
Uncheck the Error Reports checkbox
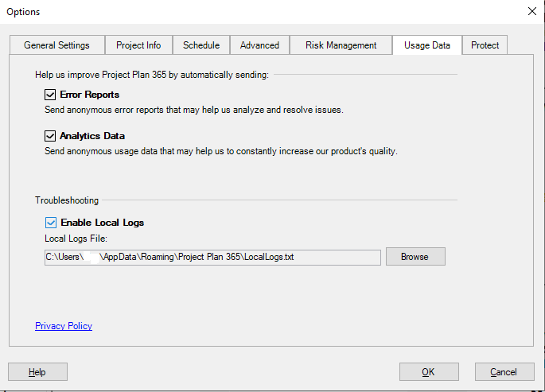click(x=51, y=95)
